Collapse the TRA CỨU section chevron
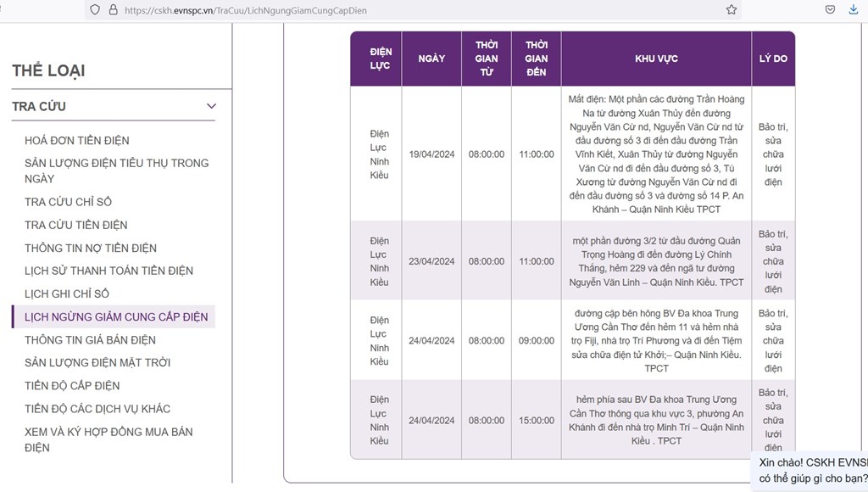 pos(211,106)
